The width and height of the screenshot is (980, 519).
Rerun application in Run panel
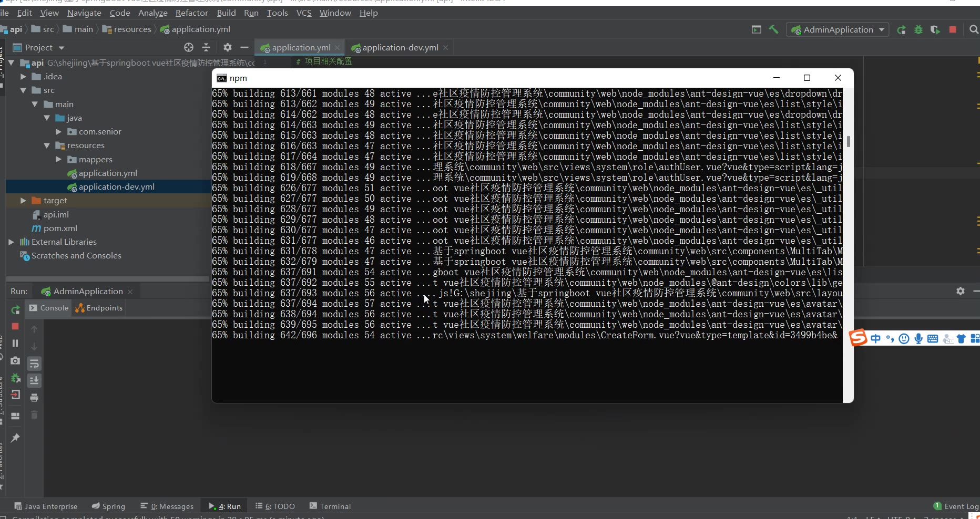point(15,310)
